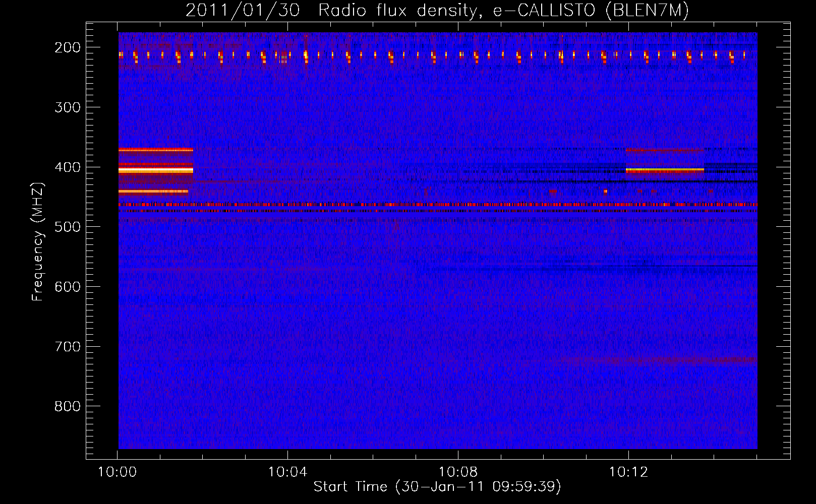Select the 300 frequency tick label
The width and height of the screenshot is (816, 504).
click(68, 107)
